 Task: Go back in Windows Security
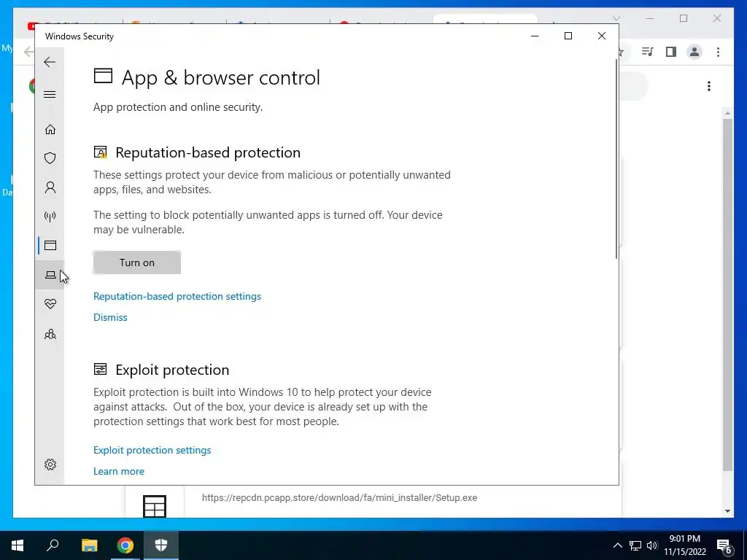point(50,62)
